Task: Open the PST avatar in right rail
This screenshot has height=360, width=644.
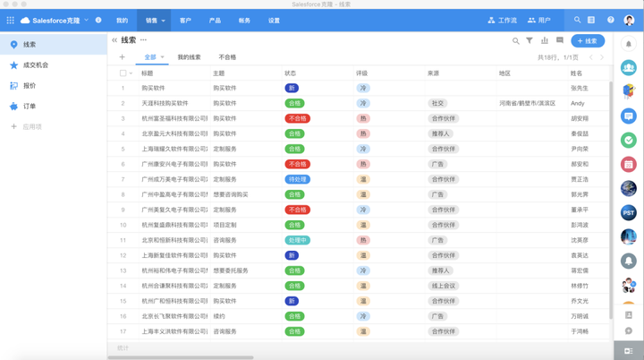Action: coord(629,213)
